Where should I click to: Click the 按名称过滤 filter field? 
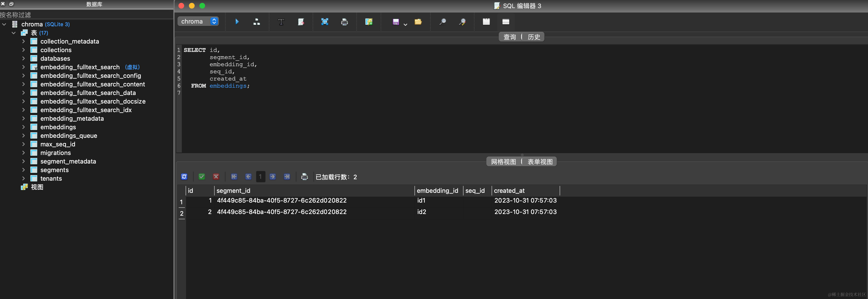click(x=84, y=15)
